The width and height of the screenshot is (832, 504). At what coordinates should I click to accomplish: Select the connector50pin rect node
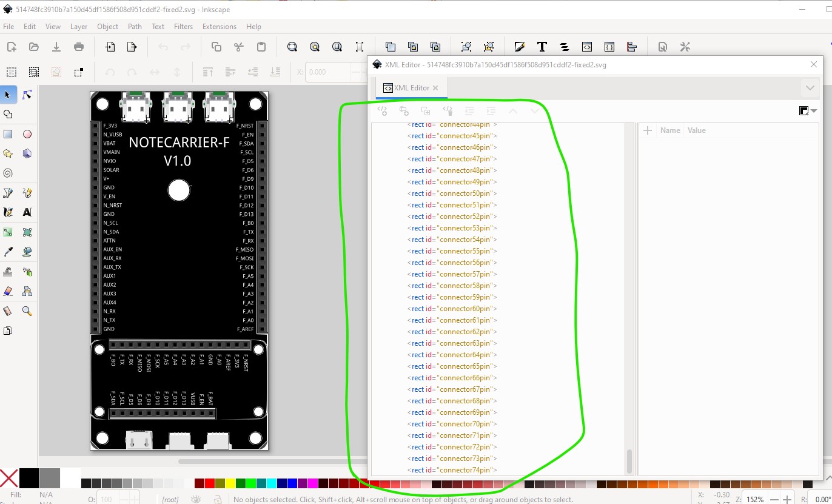coord(452,193)
